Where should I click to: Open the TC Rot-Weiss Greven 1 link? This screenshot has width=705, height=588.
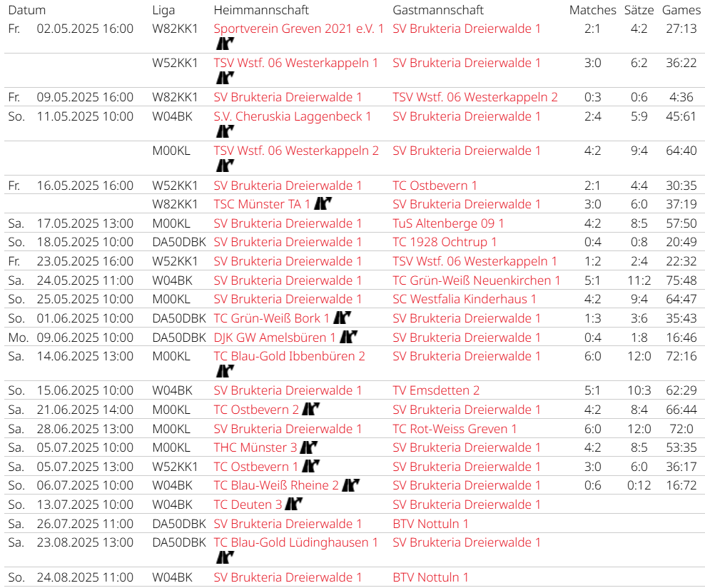pyautogui.click(x=455, y=429)
